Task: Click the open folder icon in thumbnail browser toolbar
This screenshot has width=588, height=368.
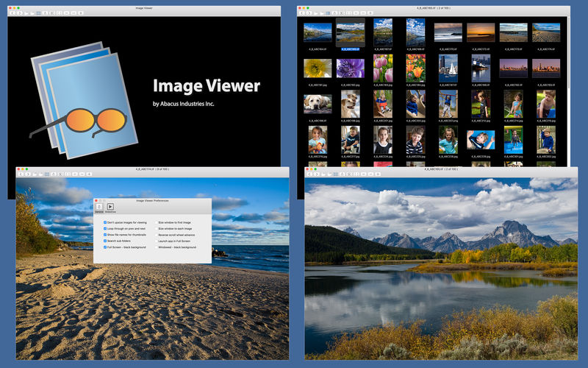Action: (x=315, y=13)
